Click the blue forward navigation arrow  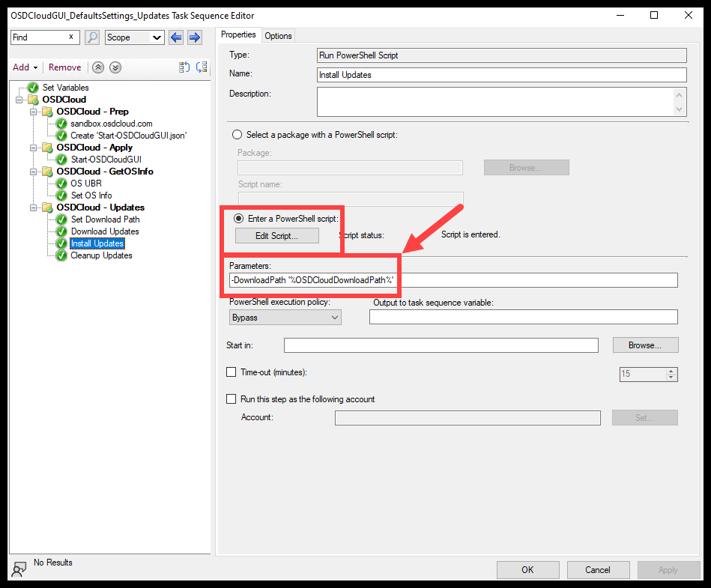point(193,37)
